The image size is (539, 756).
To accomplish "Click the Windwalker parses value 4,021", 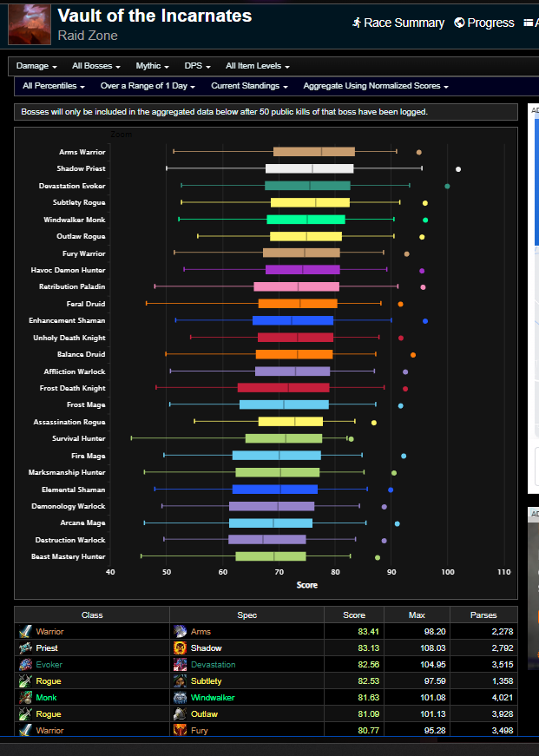I will (503, 697).
